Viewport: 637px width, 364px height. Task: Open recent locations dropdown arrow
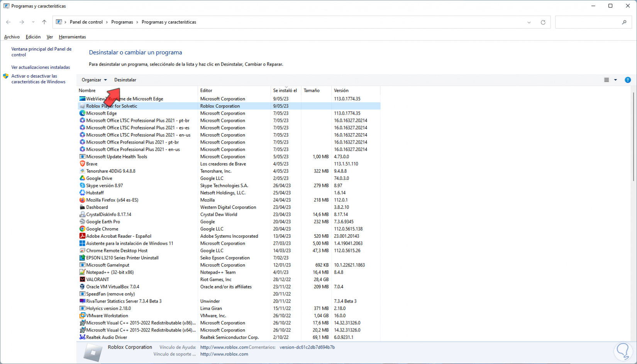click(x=33, y=22)
